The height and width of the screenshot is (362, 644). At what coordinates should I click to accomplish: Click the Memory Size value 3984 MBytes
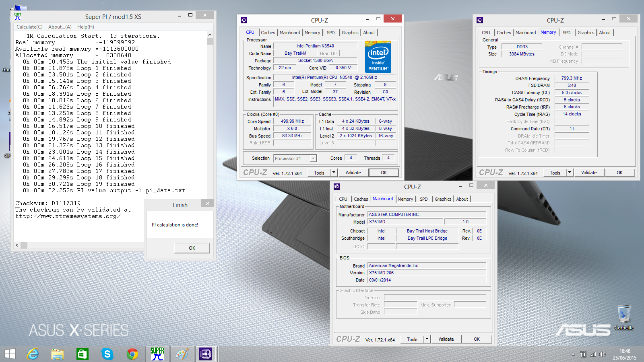click(x=522, y=54)
